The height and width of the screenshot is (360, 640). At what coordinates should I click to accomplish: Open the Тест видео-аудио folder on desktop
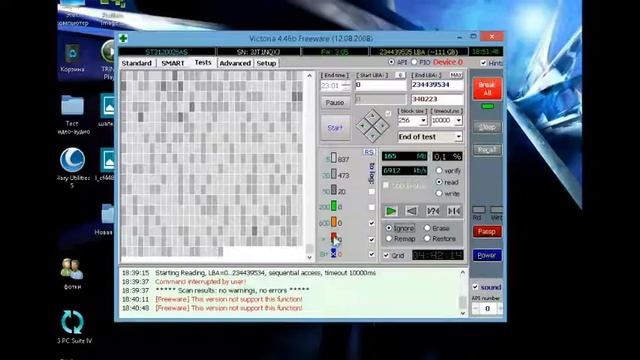click(72, 114)
